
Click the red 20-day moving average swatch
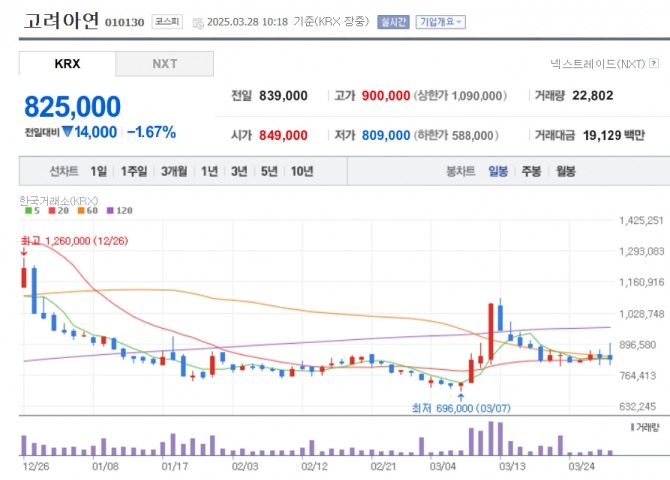tap(52, 210)
